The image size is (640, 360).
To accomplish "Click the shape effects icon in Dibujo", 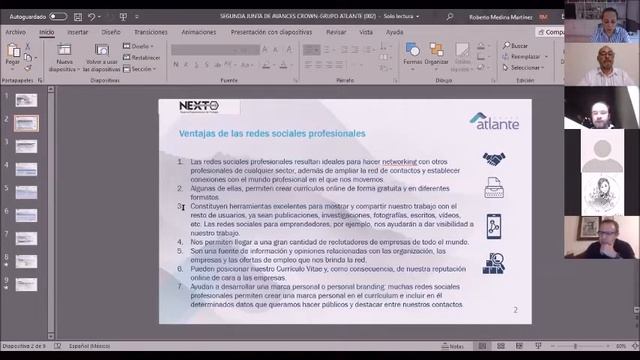I will click(481, 67).
